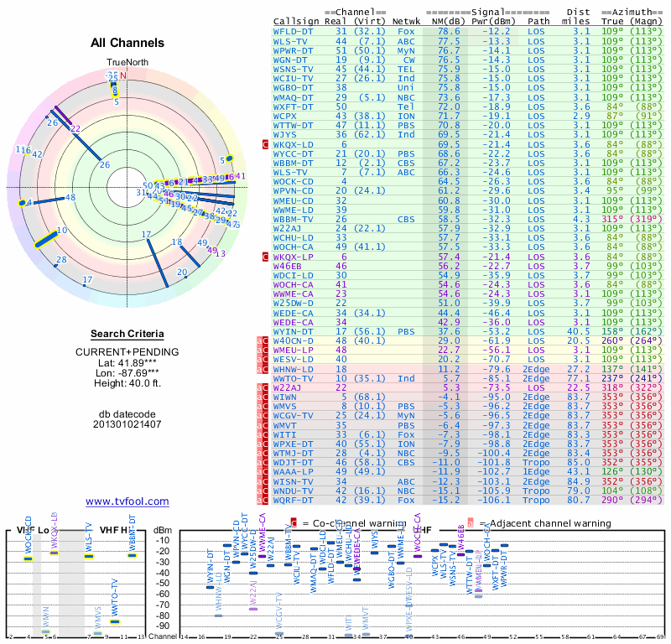Click the red Co-channel warning legend icon
This screenshot has height=644, width=671.
294,523
